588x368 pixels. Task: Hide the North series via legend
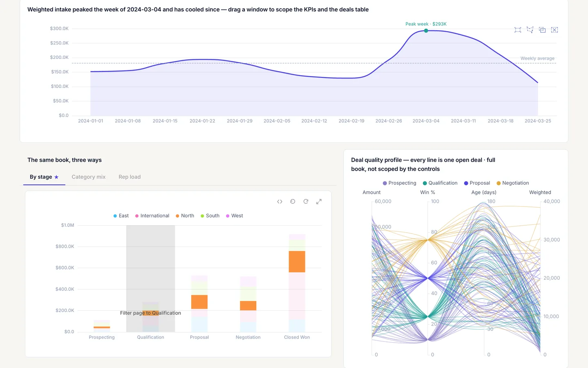[185, 216]
